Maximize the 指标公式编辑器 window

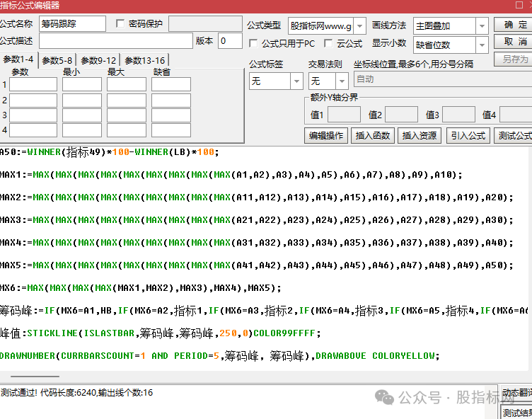[519, 5]
